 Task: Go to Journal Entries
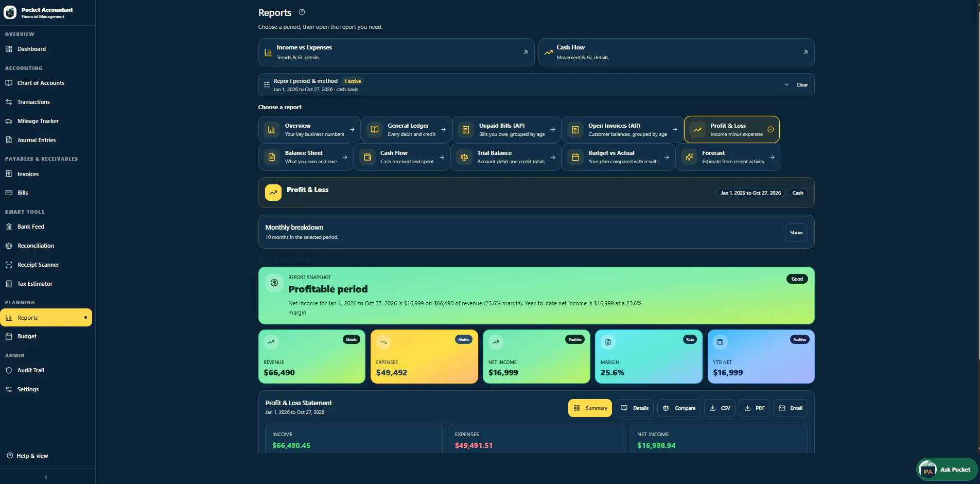46,140
